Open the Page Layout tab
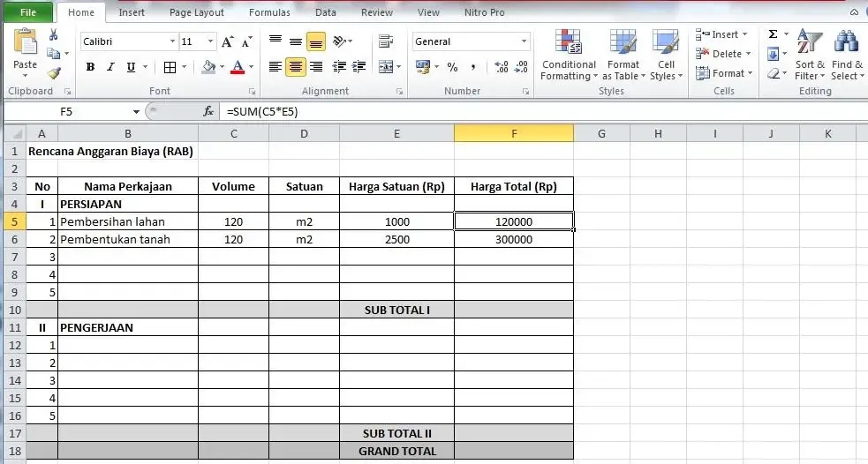The image size is (868, 464). pos(198,12)
